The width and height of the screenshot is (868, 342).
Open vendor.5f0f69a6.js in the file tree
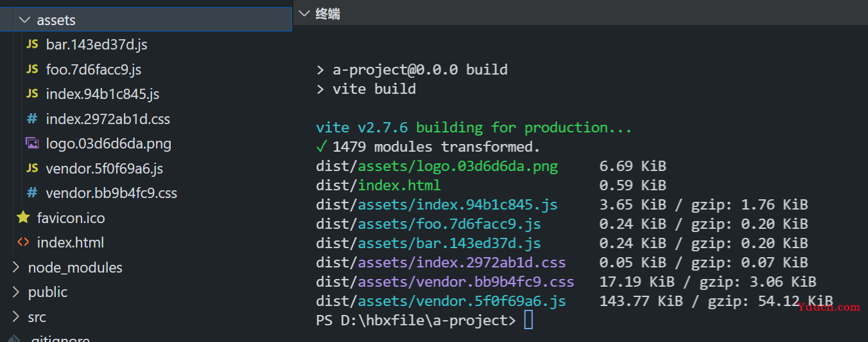(105, 169)
